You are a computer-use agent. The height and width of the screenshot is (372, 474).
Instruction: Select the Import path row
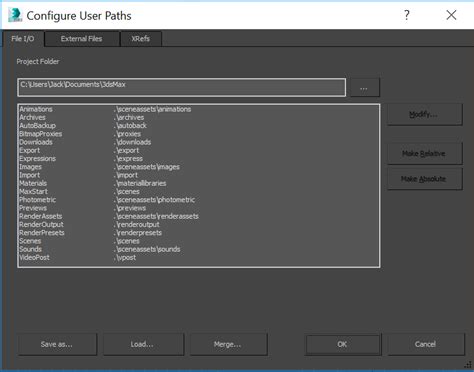(199, 175)
